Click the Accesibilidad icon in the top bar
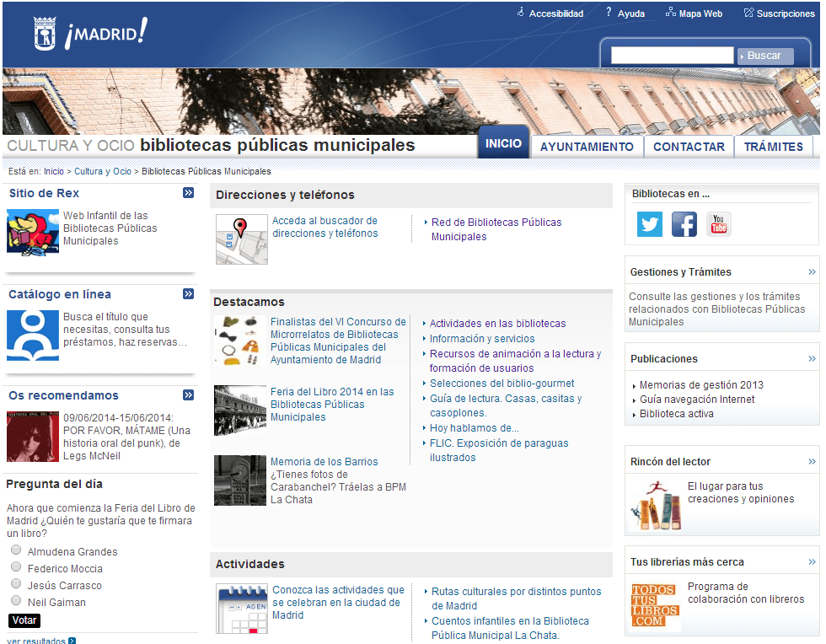Screen dimensions: 826x644 pos(521,12)
